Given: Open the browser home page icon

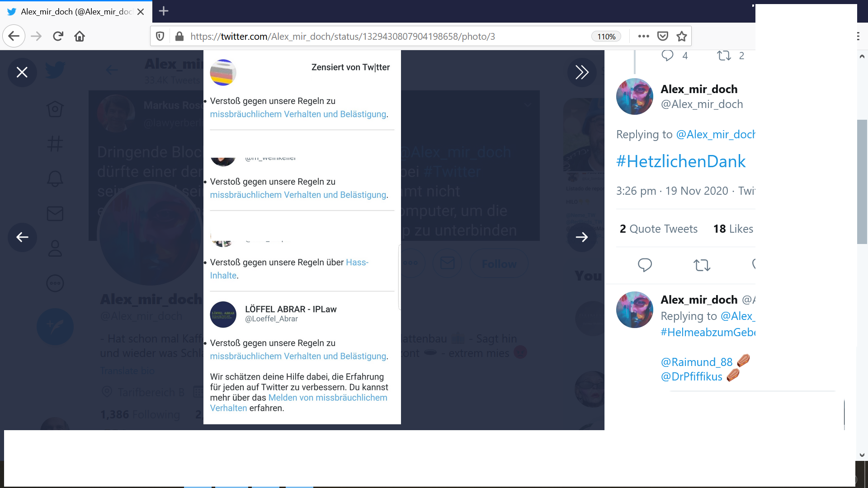Looking at the screenshot, I should [x=80, y=36].
